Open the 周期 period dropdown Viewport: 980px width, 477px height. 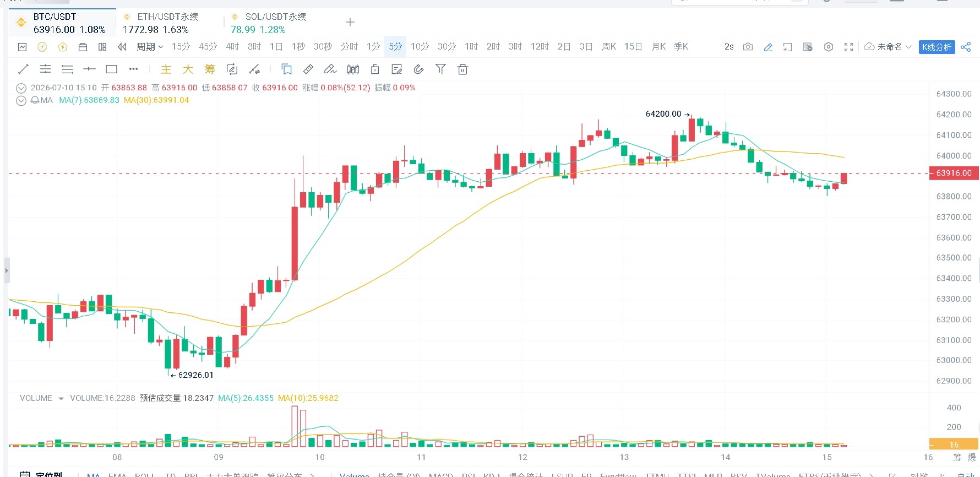150,47
